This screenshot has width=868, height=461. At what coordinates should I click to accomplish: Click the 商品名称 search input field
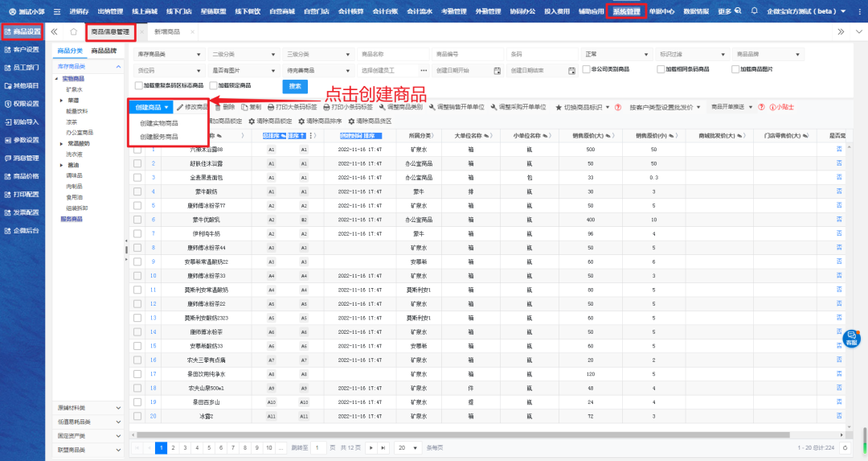click(392, 55)
